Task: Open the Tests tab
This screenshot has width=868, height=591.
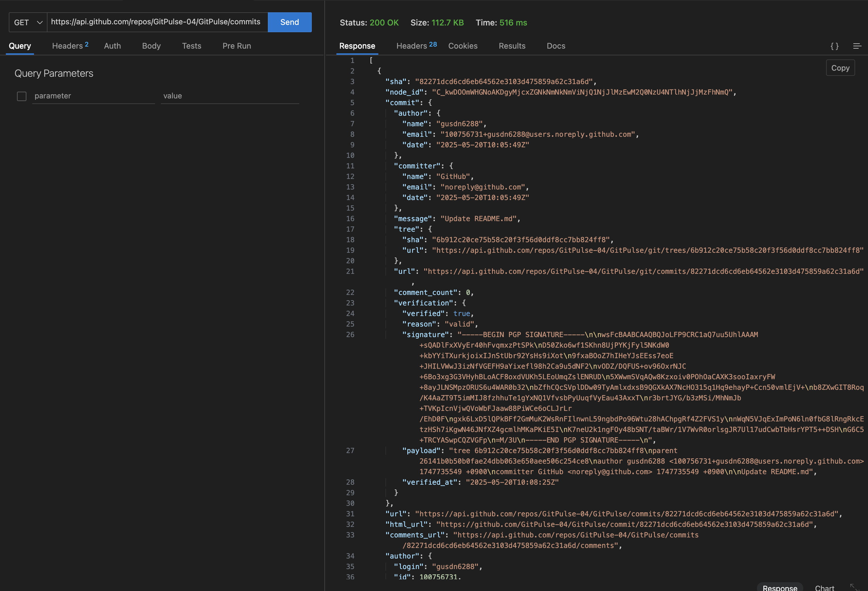Action: click(192, 46)
